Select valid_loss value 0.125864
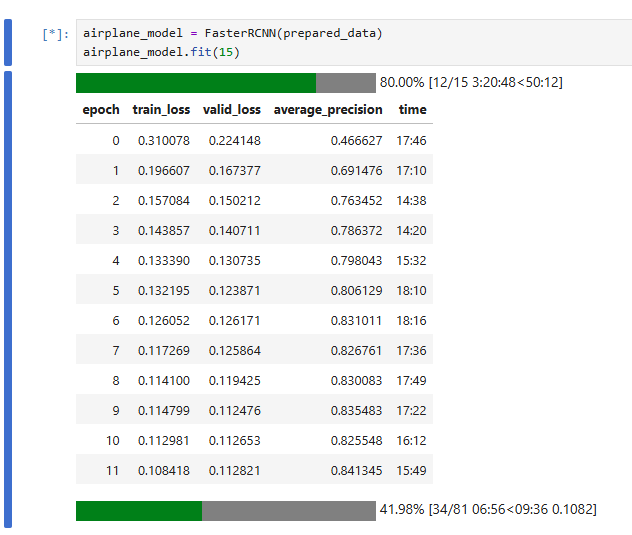The width and height of the screenshot is (632, 535). pos(235,351)
